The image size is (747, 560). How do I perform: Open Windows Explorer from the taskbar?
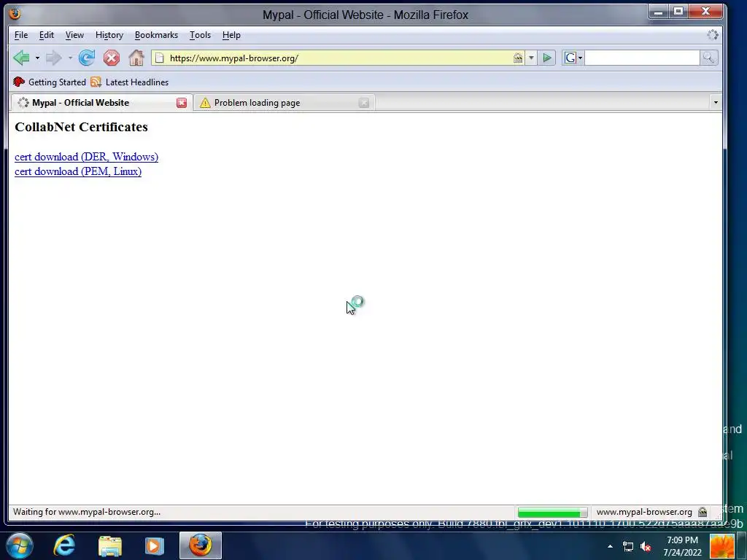tap(110, 545)
